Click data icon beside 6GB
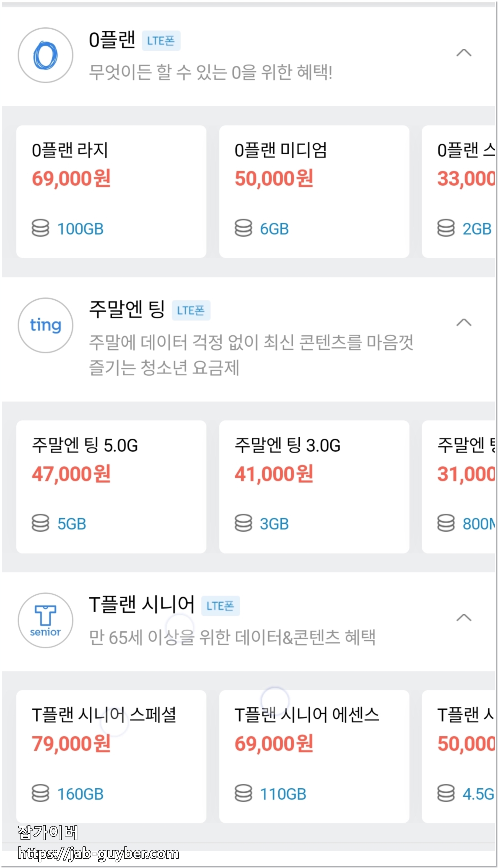 [243, 228]
